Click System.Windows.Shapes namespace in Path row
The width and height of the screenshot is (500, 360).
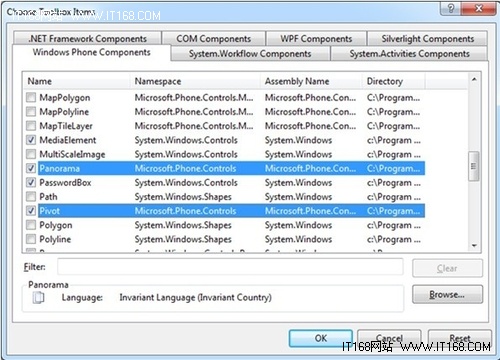tap(183, 197)
